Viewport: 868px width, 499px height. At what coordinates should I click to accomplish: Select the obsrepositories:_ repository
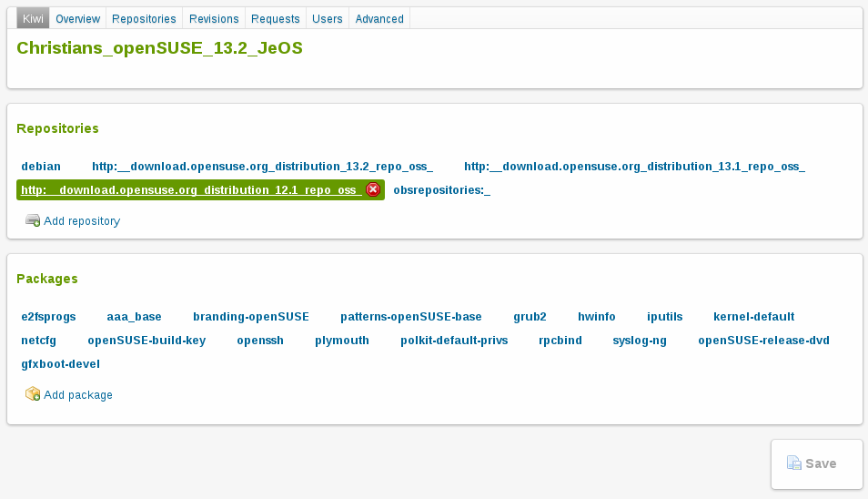(x=442, y=190)
